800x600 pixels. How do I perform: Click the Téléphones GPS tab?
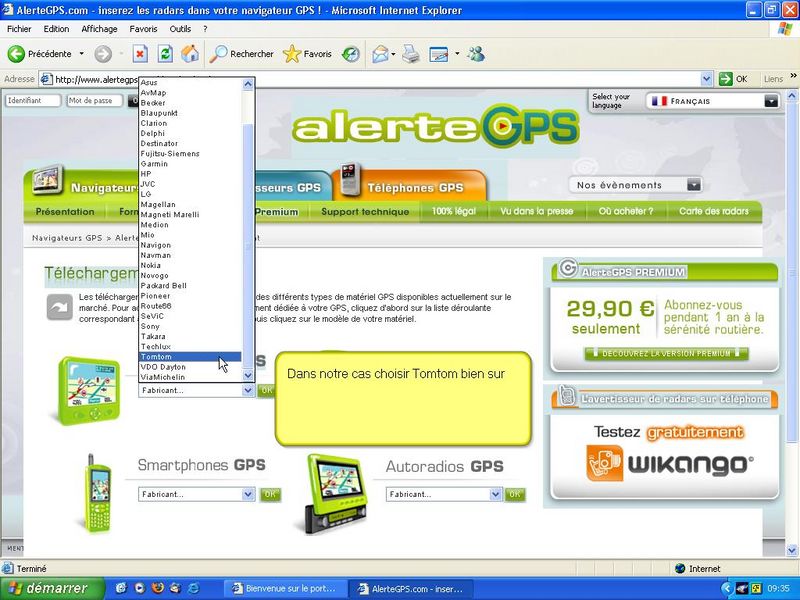click(x=410, y=187)
